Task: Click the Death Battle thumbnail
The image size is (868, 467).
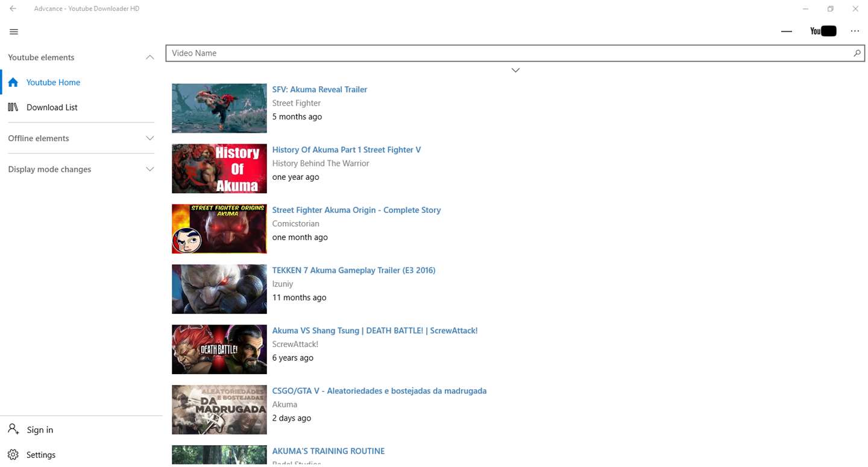Action: [219, 349]
